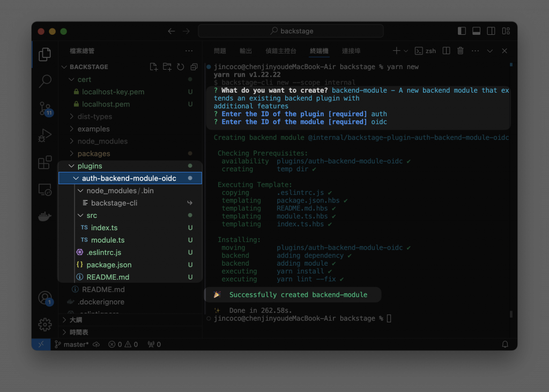Publish changes with the cloud sync icon
This screenshot has width=549, height=392.
pyautogui.click(x=97, y=344)
